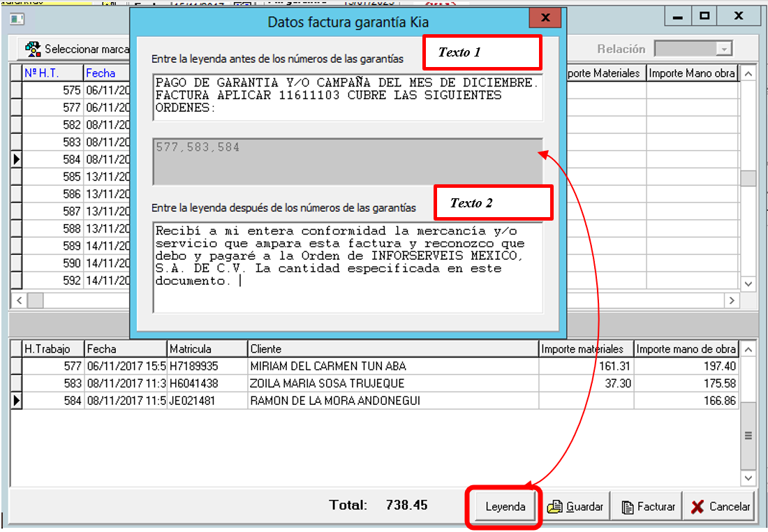Click the lower grid's scroll-down arrow
The height and width of the screenshot is (532, 768).
pos(748,478)
